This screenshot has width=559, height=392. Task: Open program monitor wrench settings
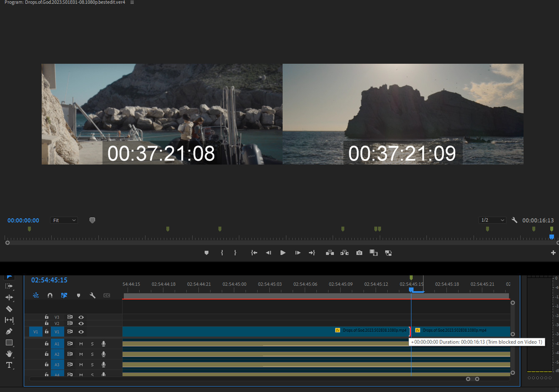click(514, 220)
